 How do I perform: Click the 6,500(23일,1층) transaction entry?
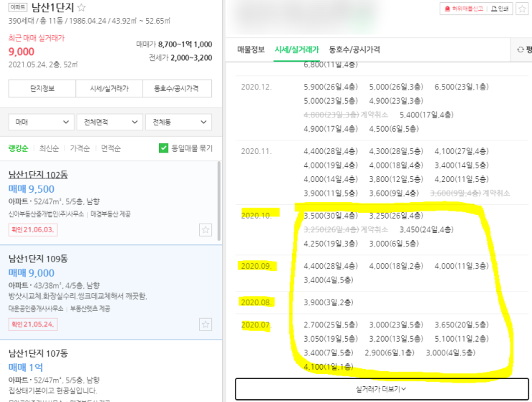click(x=462, y=87)
